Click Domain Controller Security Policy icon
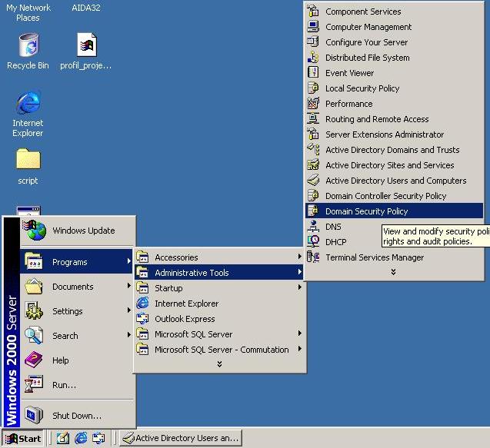 313,195
